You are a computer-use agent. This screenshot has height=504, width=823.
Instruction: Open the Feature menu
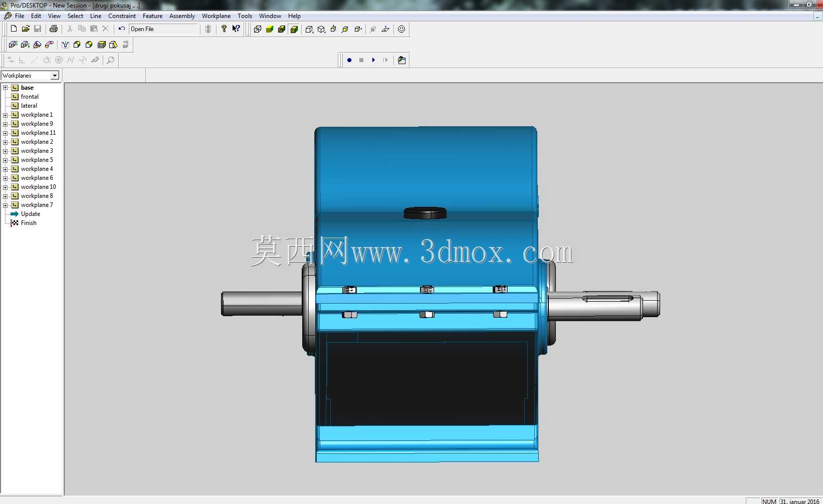[152, 16]
